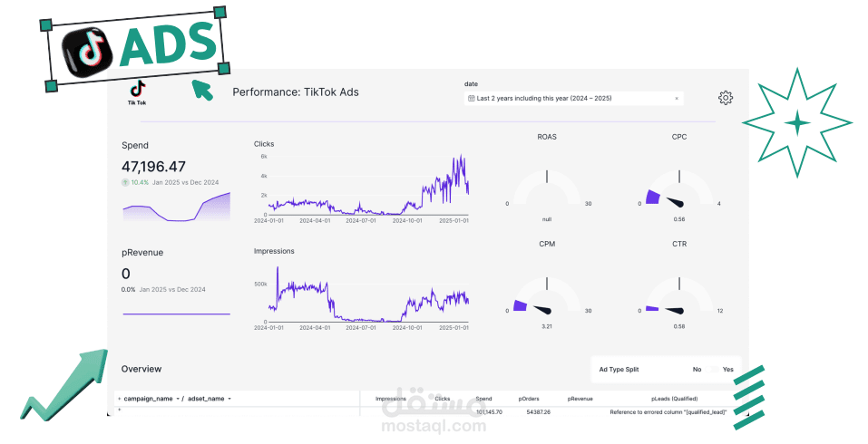Click the No label of Ad Type Split
Image resolution: width=868 pixels, height=444 pixels.
[697, 370]
